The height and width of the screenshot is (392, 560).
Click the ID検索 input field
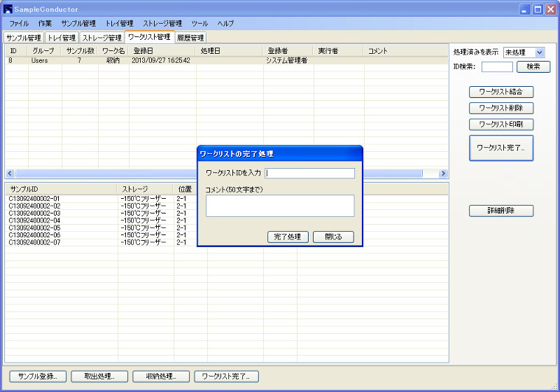click(x=497, y=67)
